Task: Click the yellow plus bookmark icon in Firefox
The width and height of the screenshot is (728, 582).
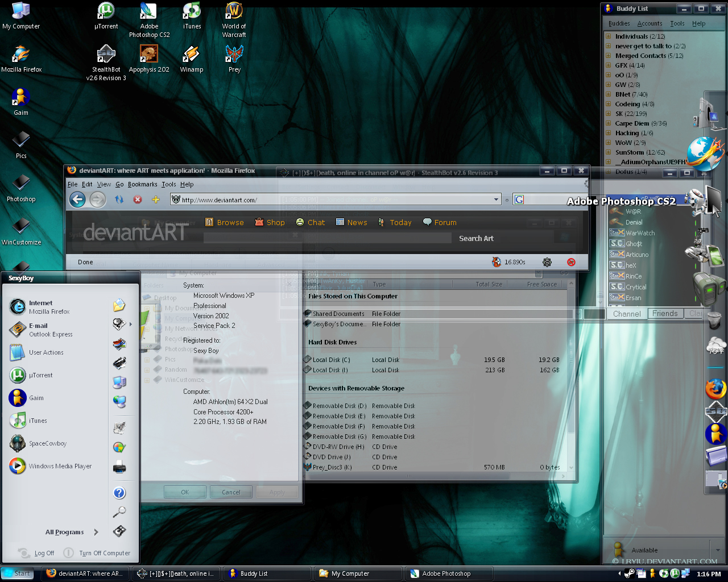Action: 155,199
